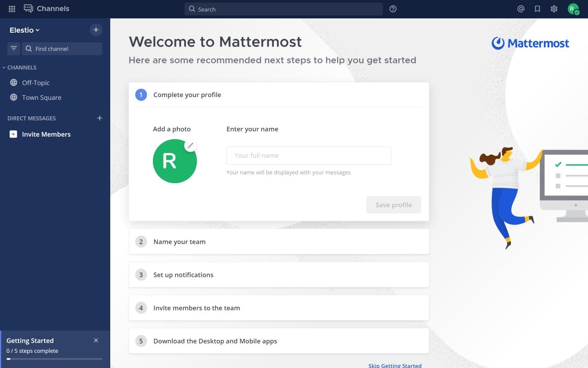The image size is (588, 368).
Task: Click the Skip Getting Started link
Action: coord(395,365)
